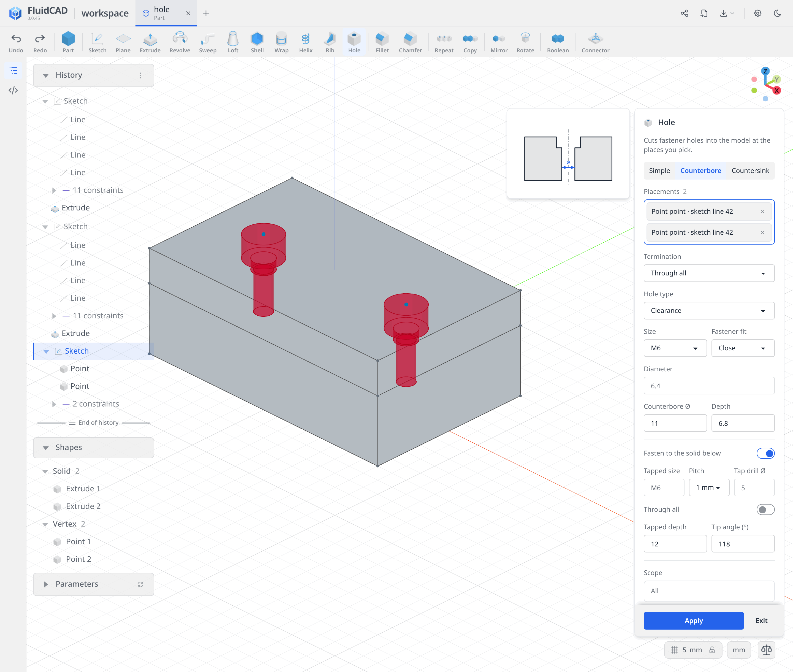The image size is (793, 672).
Task: Open the code view sidebar icon
Action: [13, 90]
